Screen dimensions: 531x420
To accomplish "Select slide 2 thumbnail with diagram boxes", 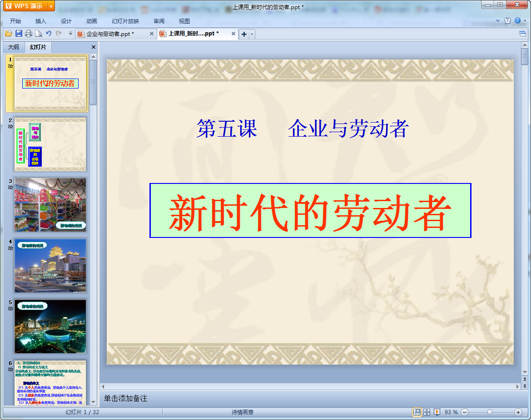I will [x=50, y=144].
